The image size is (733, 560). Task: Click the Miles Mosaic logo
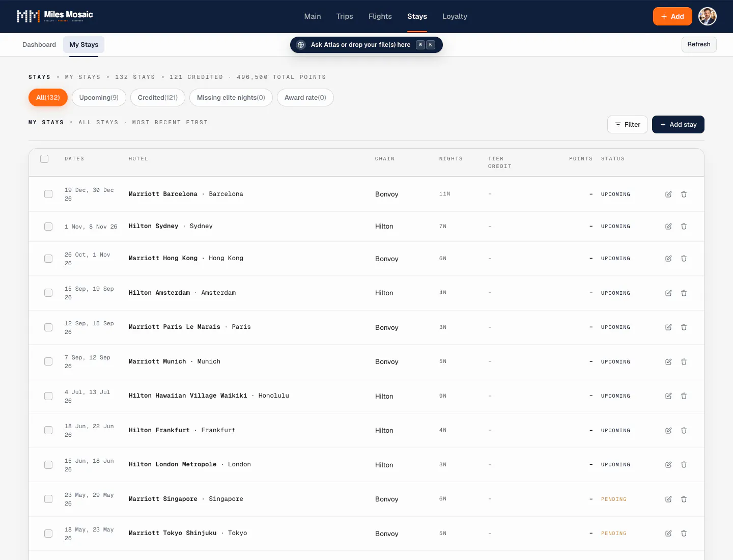tap(55, 16)
